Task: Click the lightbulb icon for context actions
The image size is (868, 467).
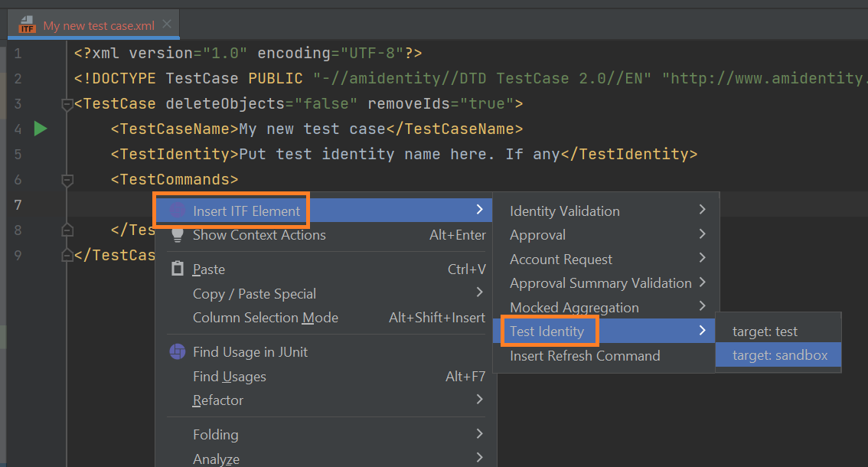Action: pos(177,235)
